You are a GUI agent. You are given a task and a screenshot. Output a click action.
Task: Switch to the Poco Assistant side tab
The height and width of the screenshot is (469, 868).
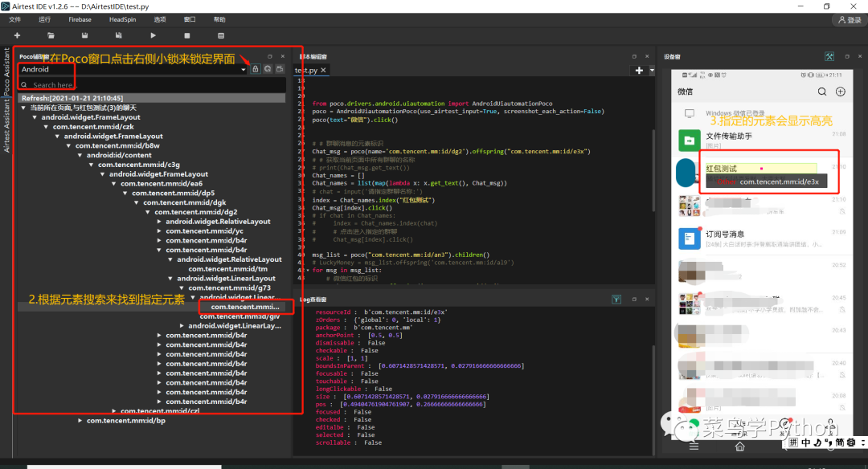pos(6,72)
